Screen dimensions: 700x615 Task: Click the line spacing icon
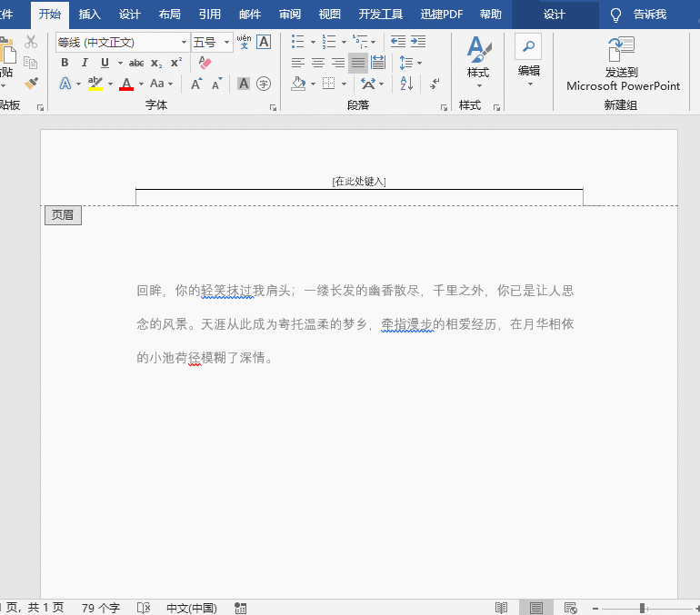tap(405, 63)
